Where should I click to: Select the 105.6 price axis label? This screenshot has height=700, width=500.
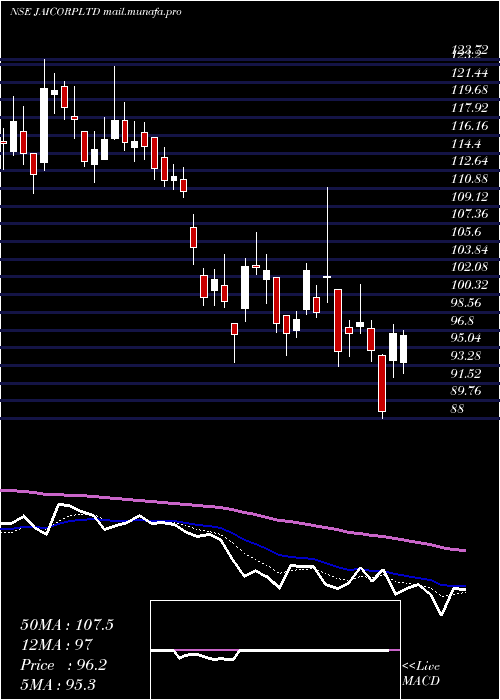coord(466,232)
